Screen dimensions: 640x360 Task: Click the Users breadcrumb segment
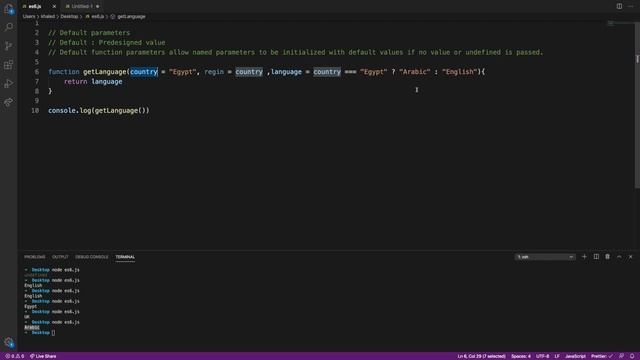(29, 17)
